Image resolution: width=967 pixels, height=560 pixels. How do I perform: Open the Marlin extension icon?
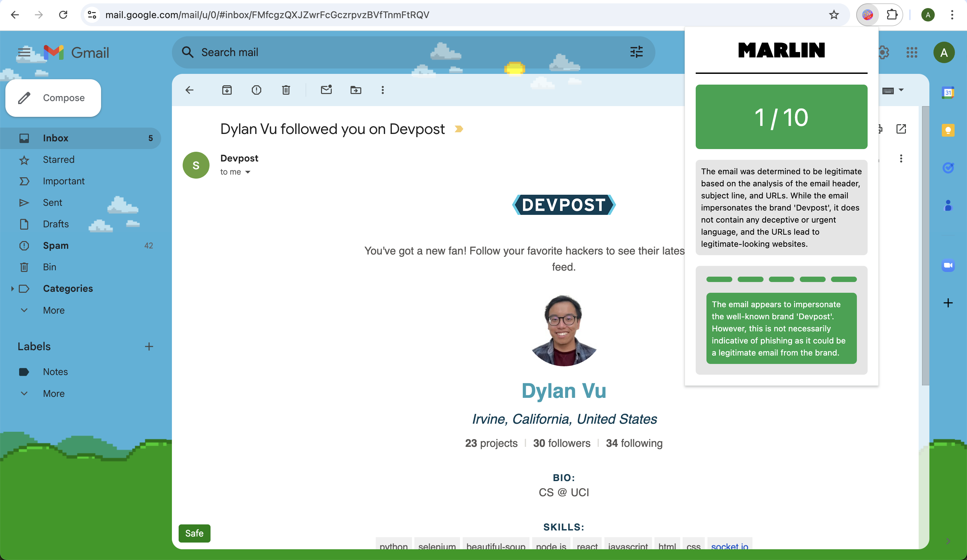tap(867, 15)
